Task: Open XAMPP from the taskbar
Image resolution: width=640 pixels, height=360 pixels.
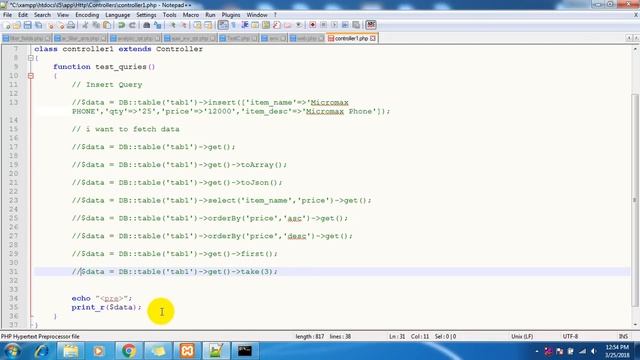Action: [x=187, y=351]
